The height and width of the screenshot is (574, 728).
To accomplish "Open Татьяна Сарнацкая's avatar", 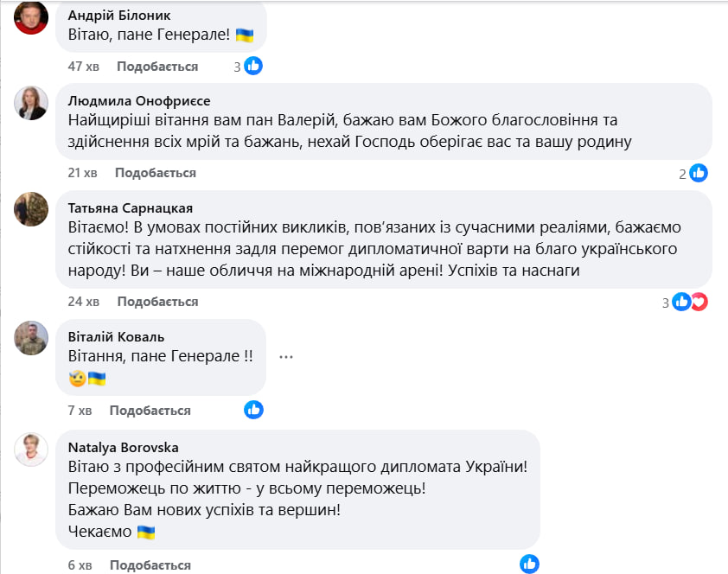I will 31,208.
